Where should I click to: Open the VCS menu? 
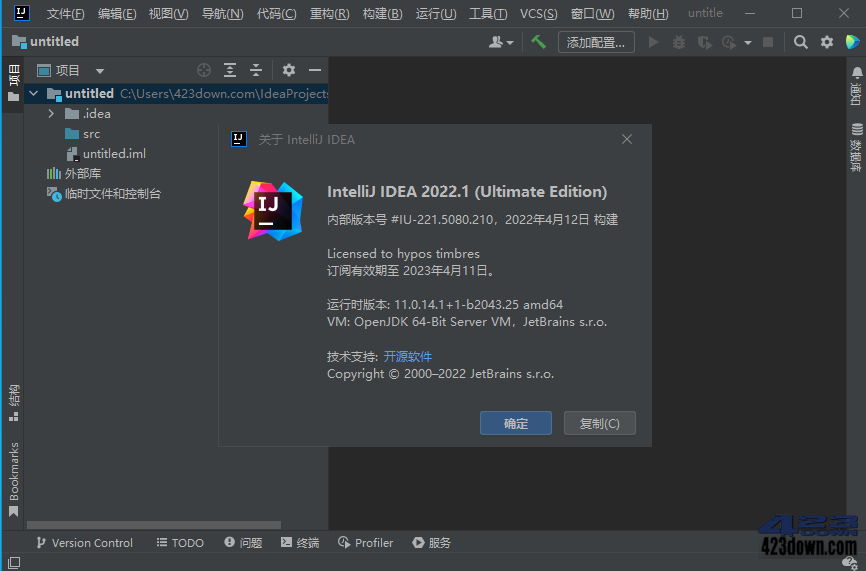click(x=538, y=13)
